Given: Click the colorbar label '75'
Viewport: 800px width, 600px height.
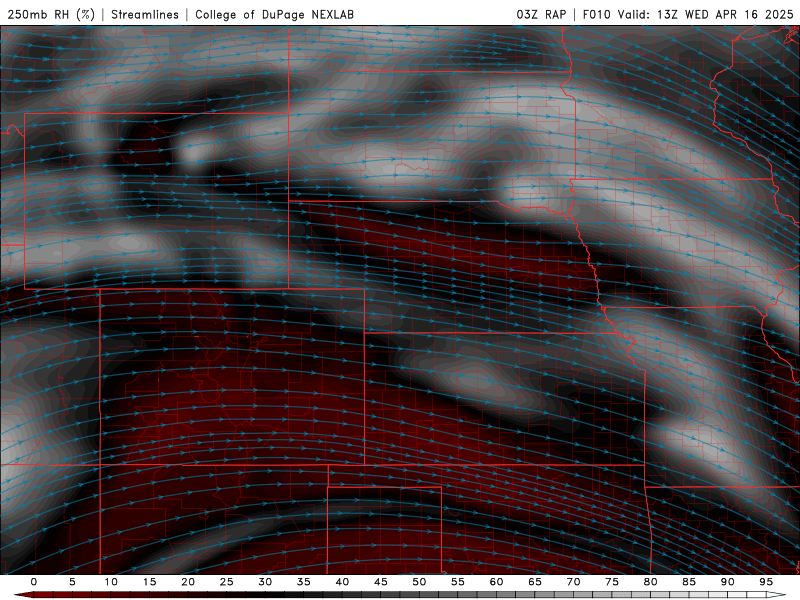Looking at the screenshot, I should pyautogui.click(x=612, y=582).
